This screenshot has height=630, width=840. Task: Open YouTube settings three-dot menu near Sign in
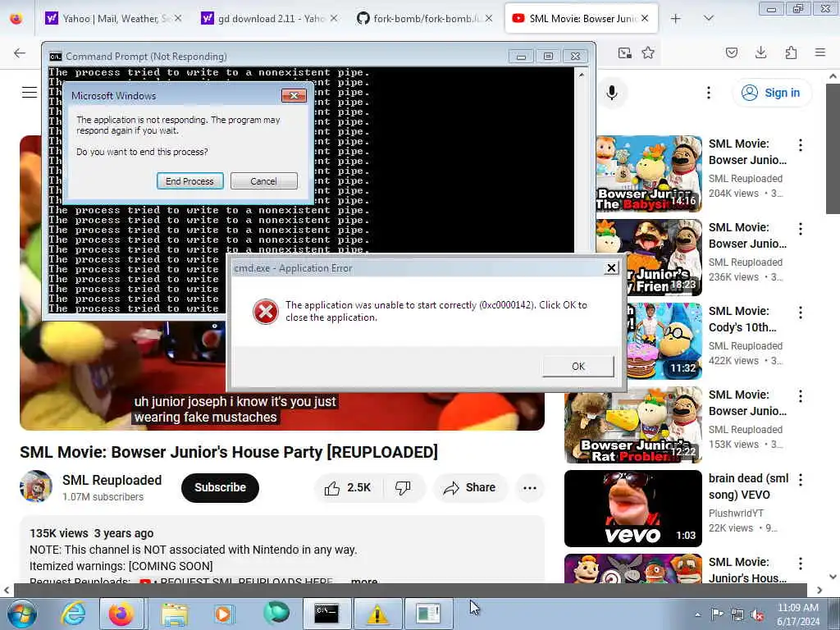click(x=708, y=93)
